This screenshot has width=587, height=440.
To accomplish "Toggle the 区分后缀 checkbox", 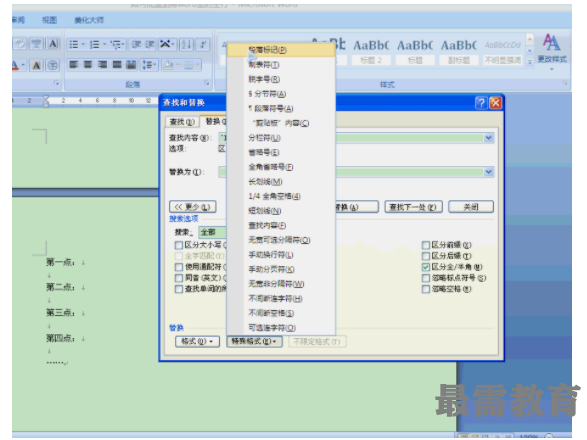I will coord(426,256).
